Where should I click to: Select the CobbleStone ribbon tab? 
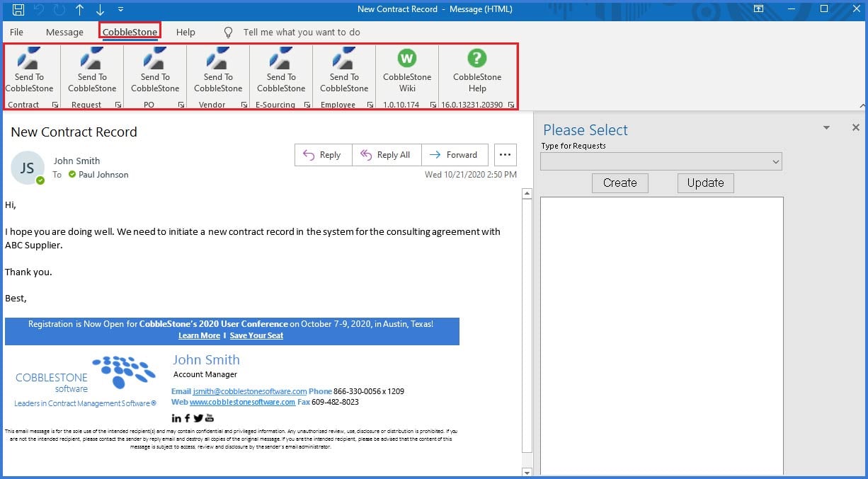click(x=130, y=32)
